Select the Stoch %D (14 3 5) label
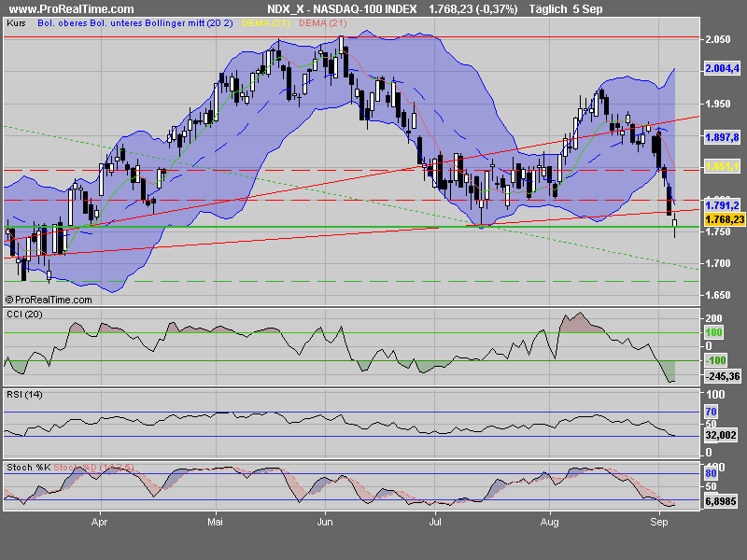Screen dimensions: 747x560 point(93,465)
